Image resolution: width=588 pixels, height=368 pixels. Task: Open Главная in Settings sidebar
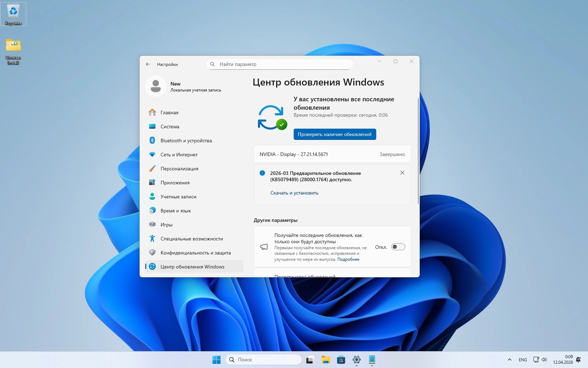pos(194,113)
